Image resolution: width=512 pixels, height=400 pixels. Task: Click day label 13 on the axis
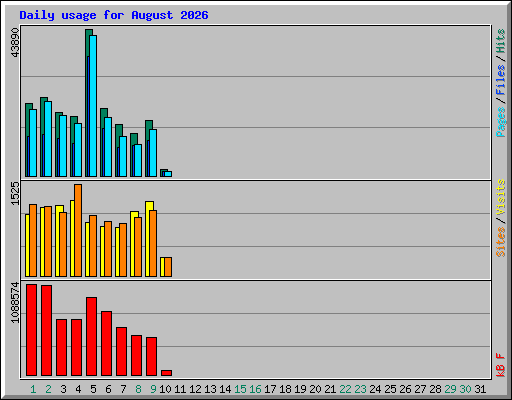(210, 389)
